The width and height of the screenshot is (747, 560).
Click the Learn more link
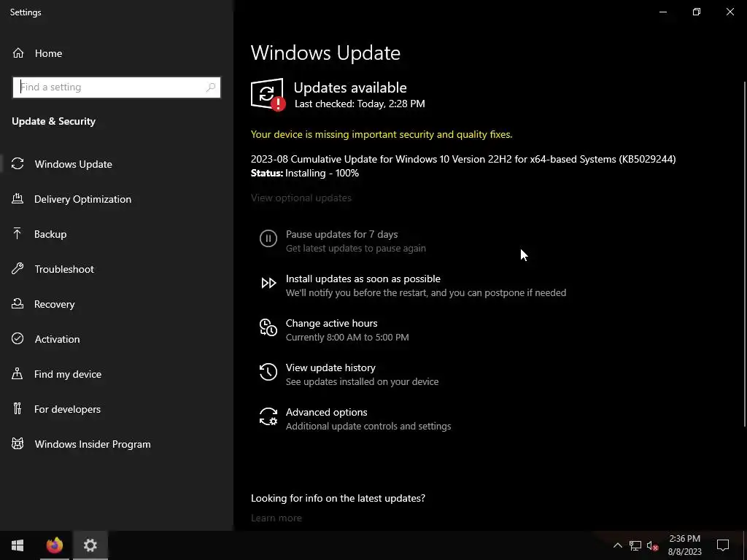(x=276, y=518)
